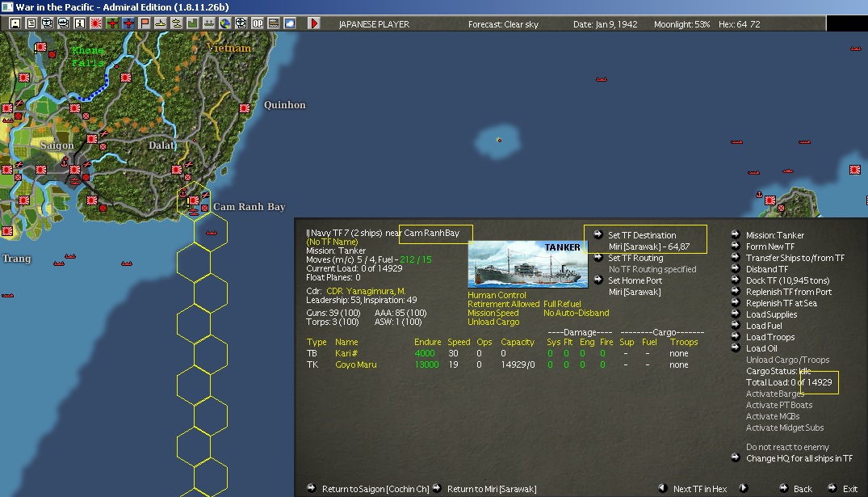Image resolution: width=868 pixels, height=497 pixels.
Task: Click the red play end-turn arrow
Action: [314, 23]
